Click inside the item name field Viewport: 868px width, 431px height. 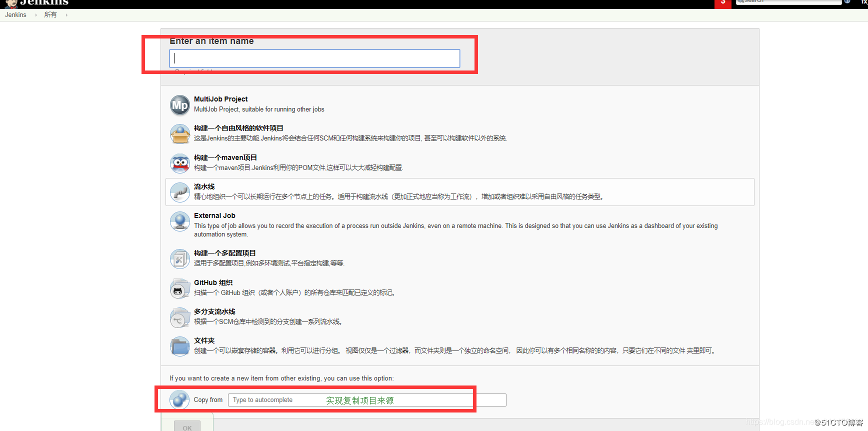point(314,58)
